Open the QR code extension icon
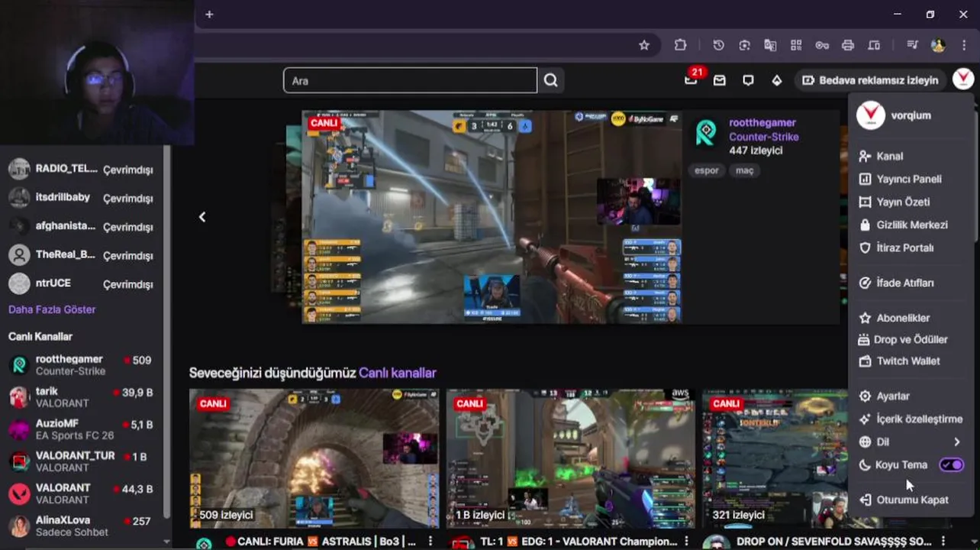This screenshot has width=980, height=550. pyautogui.click(x=796, y=45)
